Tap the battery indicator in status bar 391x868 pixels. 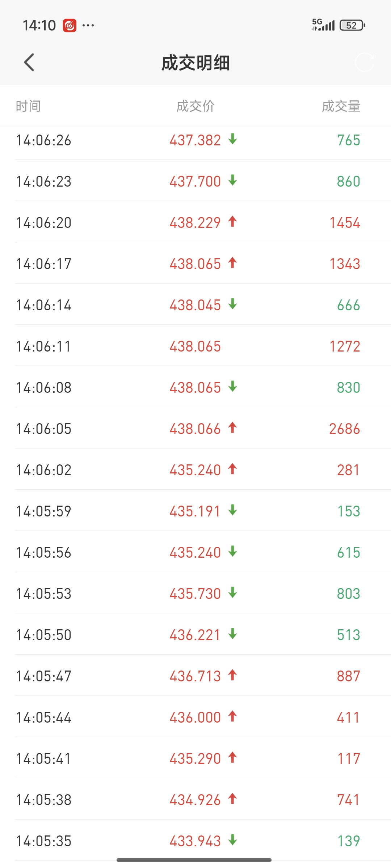pyautogui.click(x=352, y=25)
